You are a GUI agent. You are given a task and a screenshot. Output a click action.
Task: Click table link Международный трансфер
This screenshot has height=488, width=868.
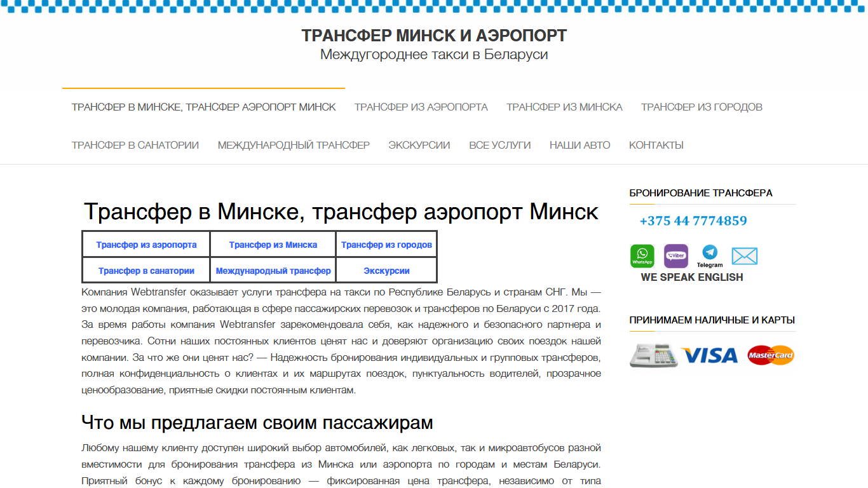point(273,271)
